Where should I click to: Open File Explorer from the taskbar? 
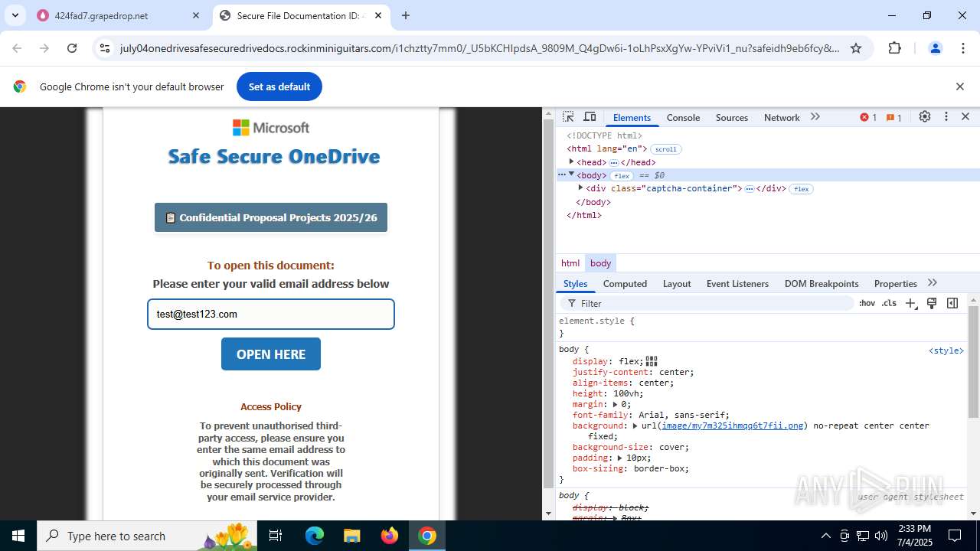(351, 536)
